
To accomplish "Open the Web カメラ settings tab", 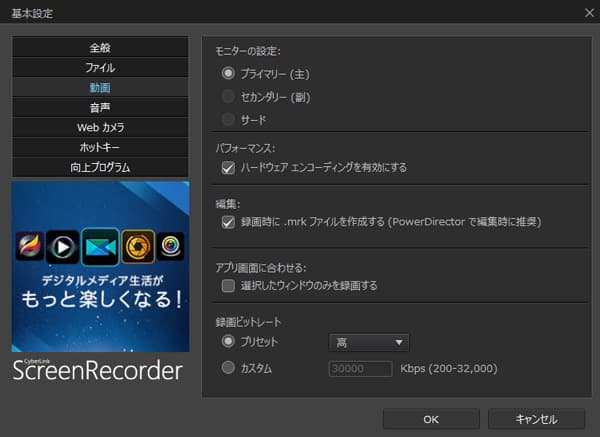I will click(100, 127).
